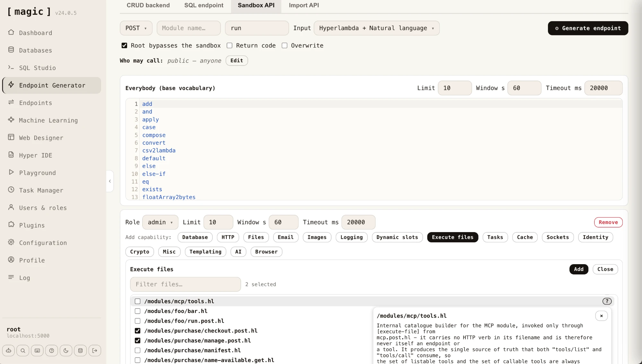Launch Hyper IDE
642x364 pixels.
pos(52,155)
